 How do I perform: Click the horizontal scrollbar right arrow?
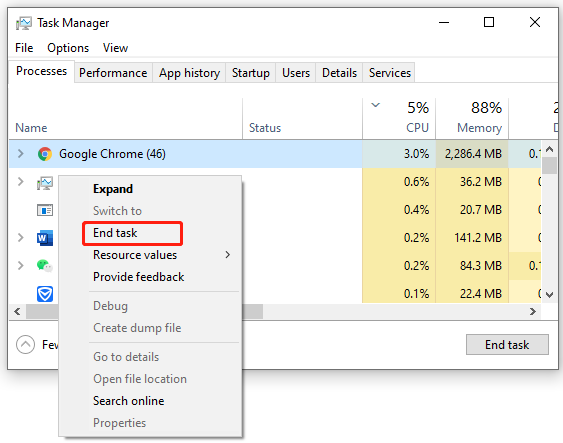[x=533, y=311]
